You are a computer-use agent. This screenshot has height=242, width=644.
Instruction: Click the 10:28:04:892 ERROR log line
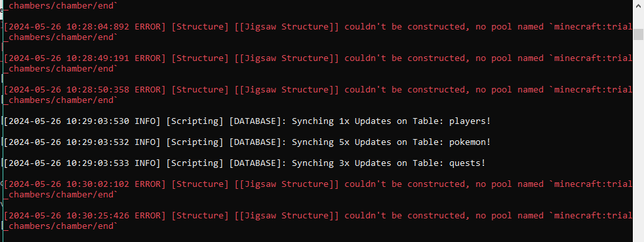point(318,31)
